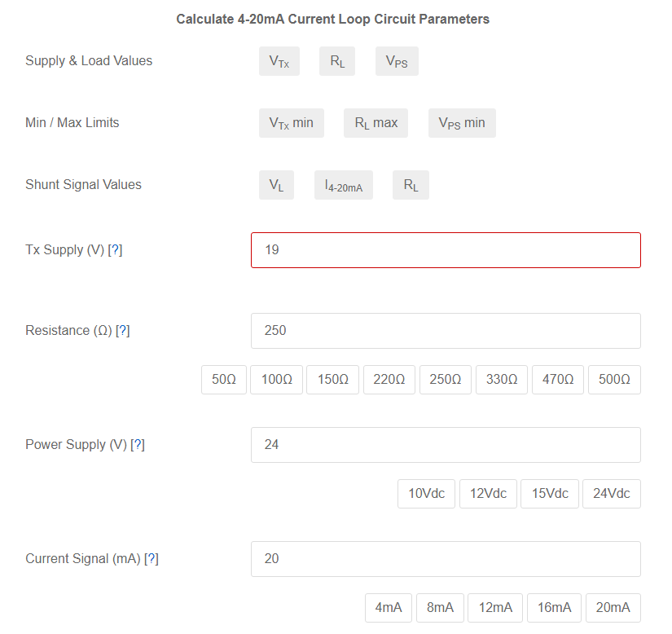Pick the V_L shunt signal variable
Image resolution: width=672 pixels, height=634 pixels.
coord(276,185)
